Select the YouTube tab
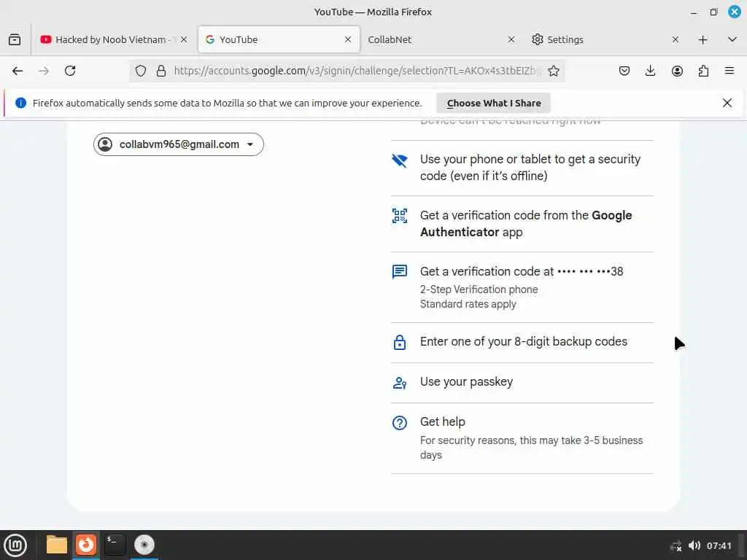Viewport: 747px width, 560px height. coord(279,39)
